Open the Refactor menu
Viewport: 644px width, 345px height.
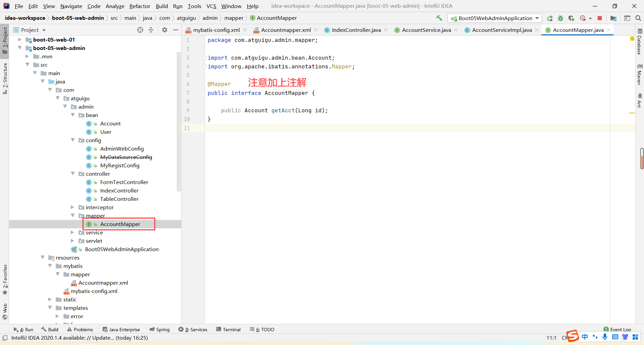coord(140,6)
